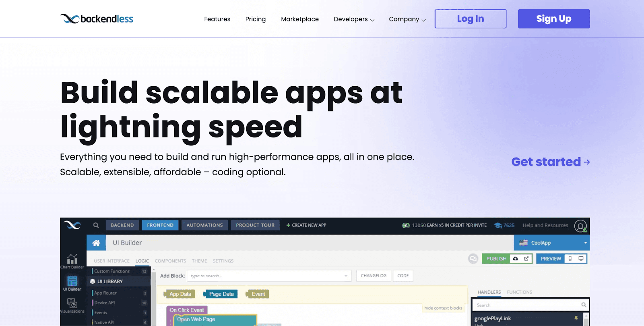The width and height of the screenshot is (644, 326).
Task: Open the Chart Builder sidebar icon
Action: (x=72, y=261)
